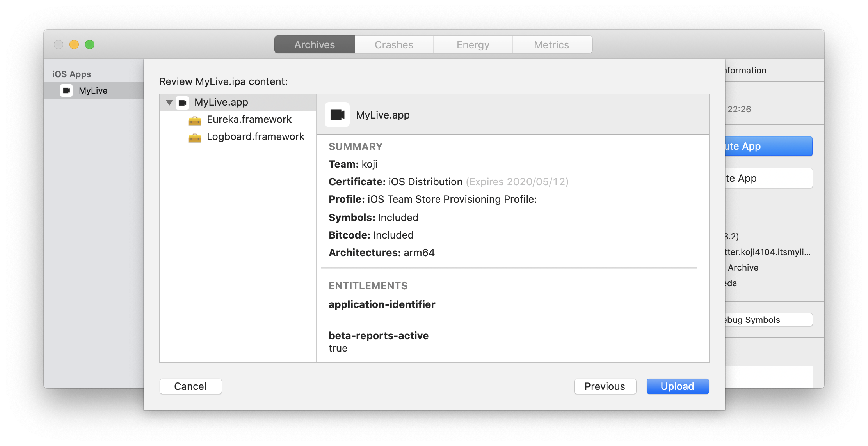Click the MyLive.app tree camera icon
Image resolution: width=868 pixels, height=446 pixels.
point(182,103)
